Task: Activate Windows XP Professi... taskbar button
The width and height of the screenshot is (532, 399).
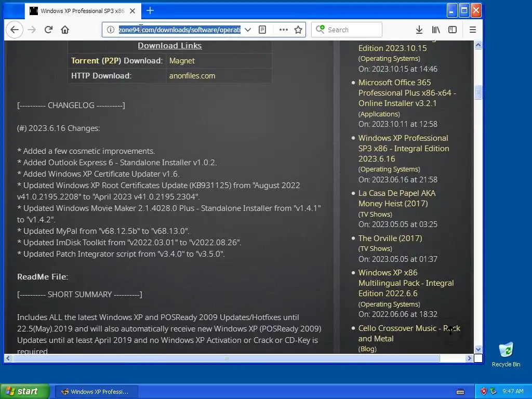Action: (x=96, y=392)
